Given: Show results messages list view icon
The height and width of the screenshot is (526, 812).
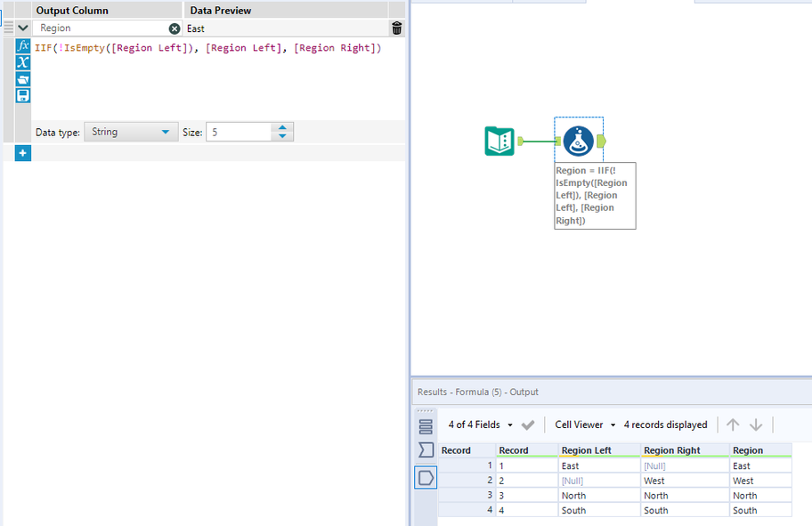Looking at the screenshot, I should [x=426, y=426].
